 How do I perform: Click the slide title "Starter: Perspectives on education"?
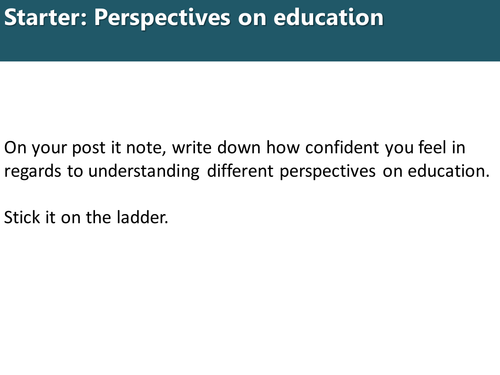point(194,17)
